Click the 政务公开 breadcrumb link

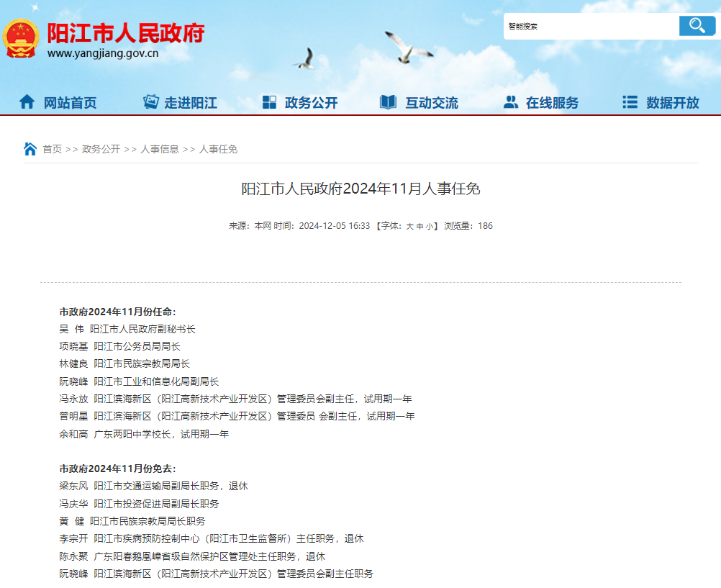pyautogui.click(x=101, y=149)
